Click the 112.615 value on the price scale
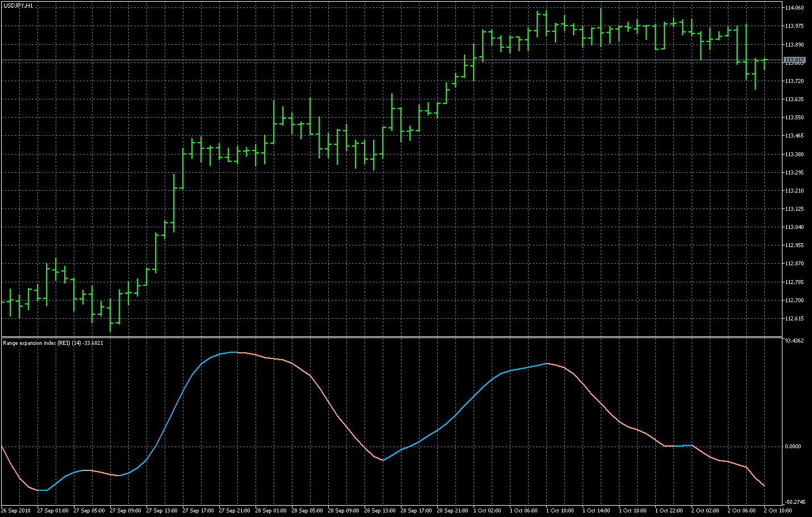812x517 pixels. tap(796, 318)
